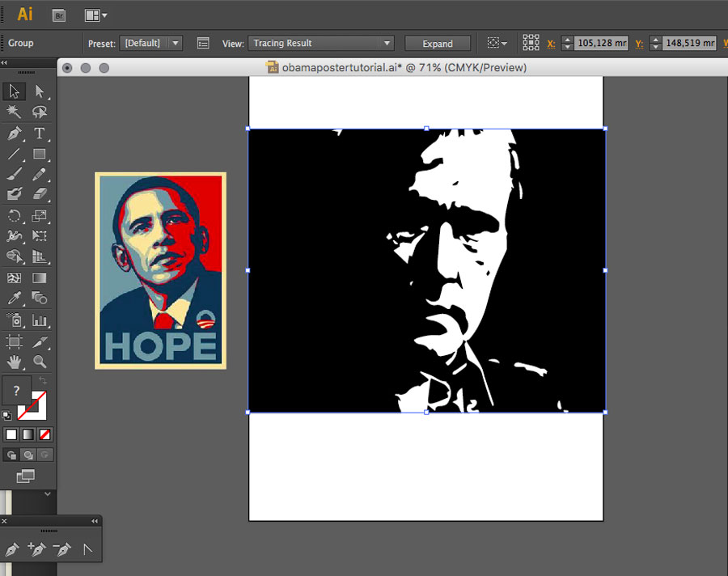The width and height of the screenshot is (728, 576).
Task: Select the Column Graph tool
Action: pos(40,320)
